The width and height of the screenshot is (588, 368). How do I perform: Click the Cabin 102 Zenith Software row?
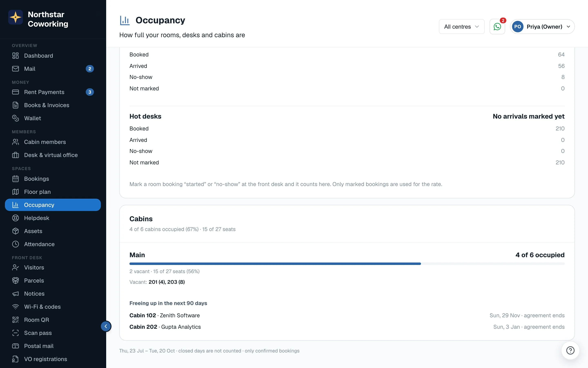coord(347,315)
